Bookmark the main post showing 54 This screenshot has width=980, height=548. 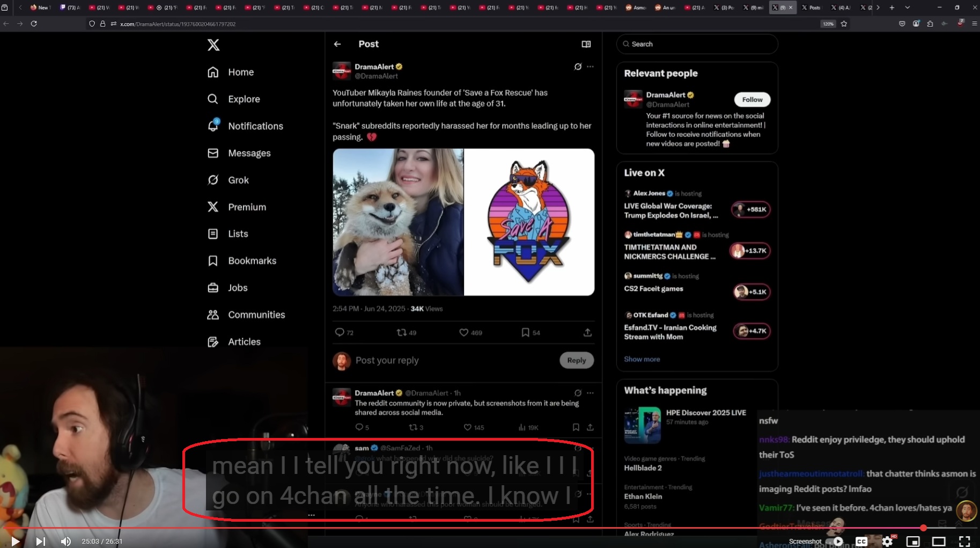coord(530,332)
